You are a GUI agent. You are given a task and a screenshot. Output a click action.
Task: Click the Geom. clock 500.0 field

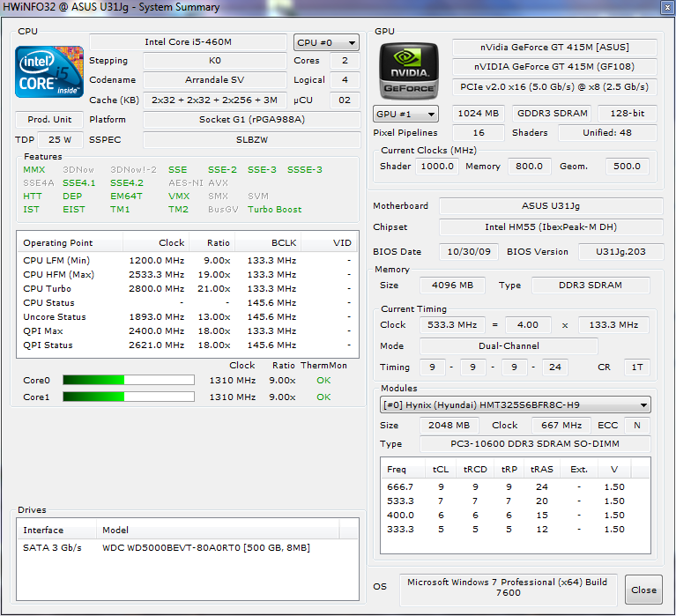[627, 167]
